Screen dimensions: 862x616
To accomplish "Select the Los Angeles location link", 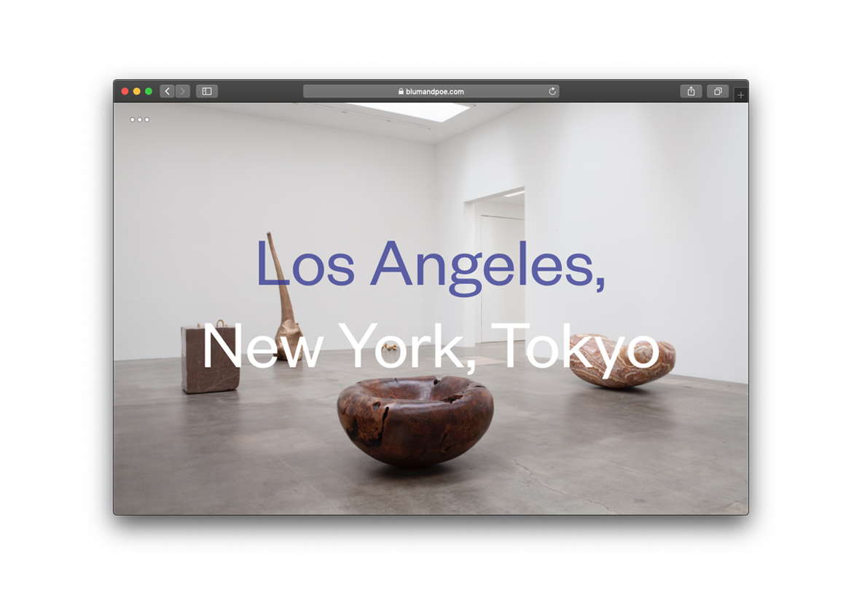I will 430,266.
